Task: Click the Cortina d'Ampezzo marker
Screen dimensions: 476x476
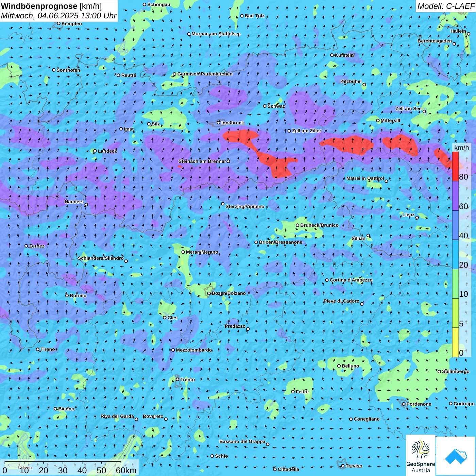Action: (327, 280)
